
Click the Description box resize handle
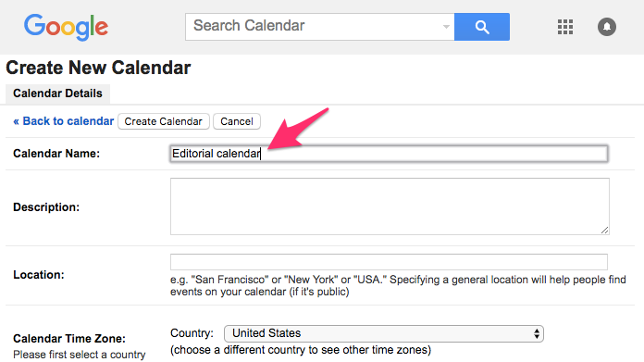coord(604,231)
